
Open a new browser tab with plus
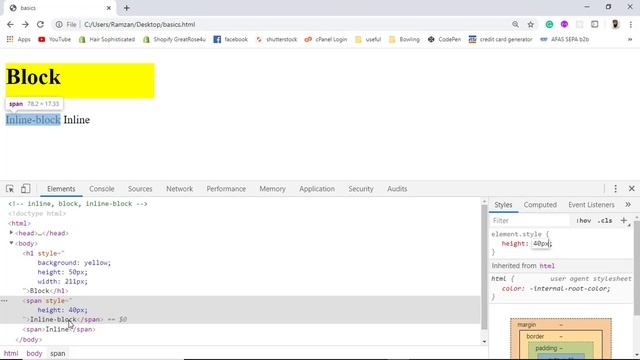pyautogui.click(x=127, y=8)
